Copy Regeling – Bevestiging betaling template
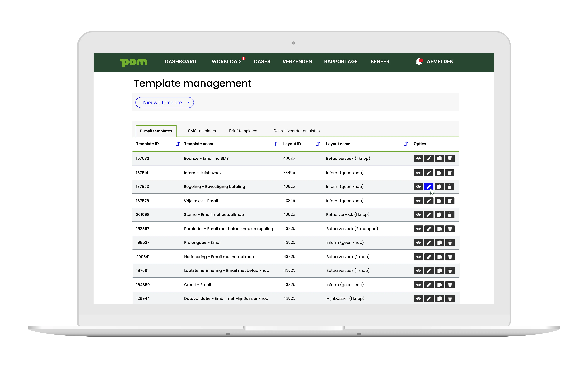 (439, 187)
